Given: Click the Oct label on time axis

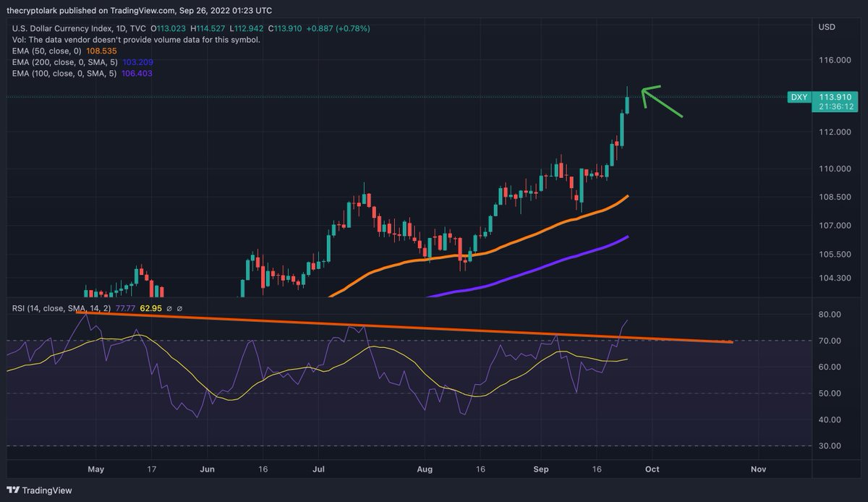Looking at the screenshot, I should click(x=652, y=469).
